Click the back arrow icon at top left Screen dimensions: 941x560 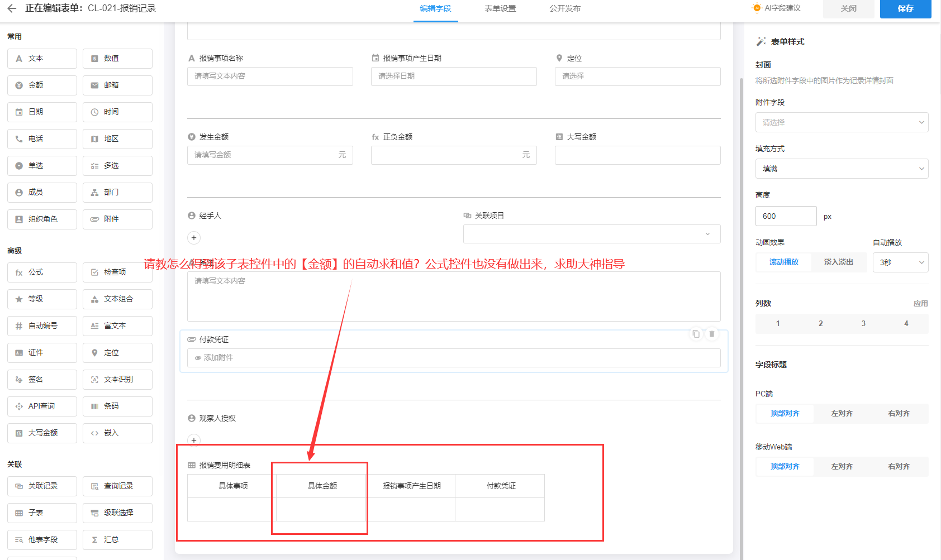[12, 8]
